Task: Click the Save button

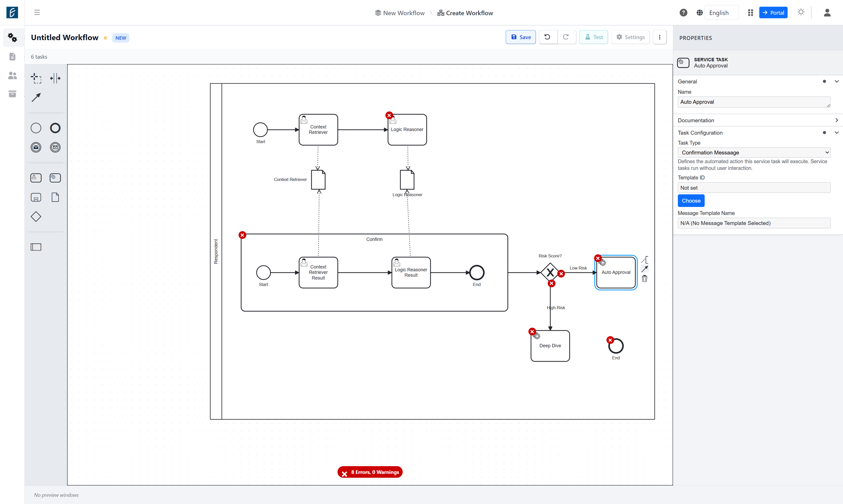Action: click(x=521, y=37)
